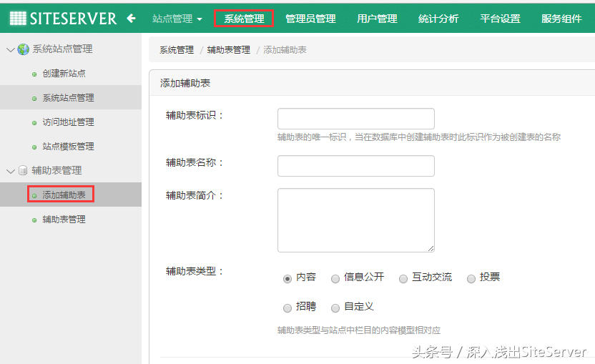The height and width of the screenshot is (364, 595).
Task: Collapse the 辅助表管理 tree group chevron
Action: tap(11, 171)
